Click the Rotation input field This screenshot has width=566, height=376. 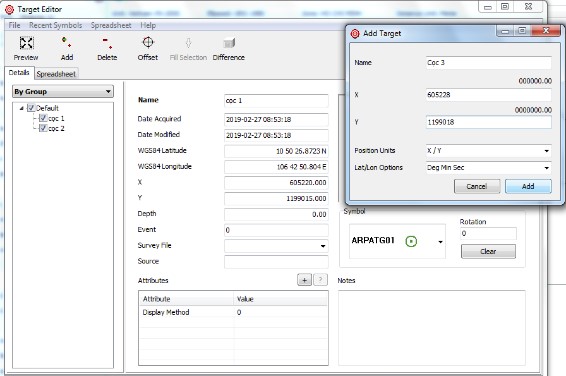point(488,233)
